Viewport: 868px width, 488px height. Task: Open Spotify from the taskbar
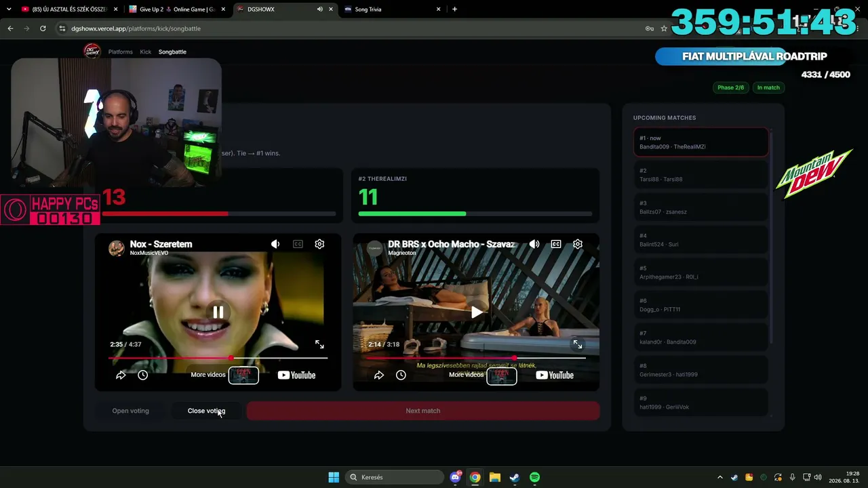coord(534,477)
